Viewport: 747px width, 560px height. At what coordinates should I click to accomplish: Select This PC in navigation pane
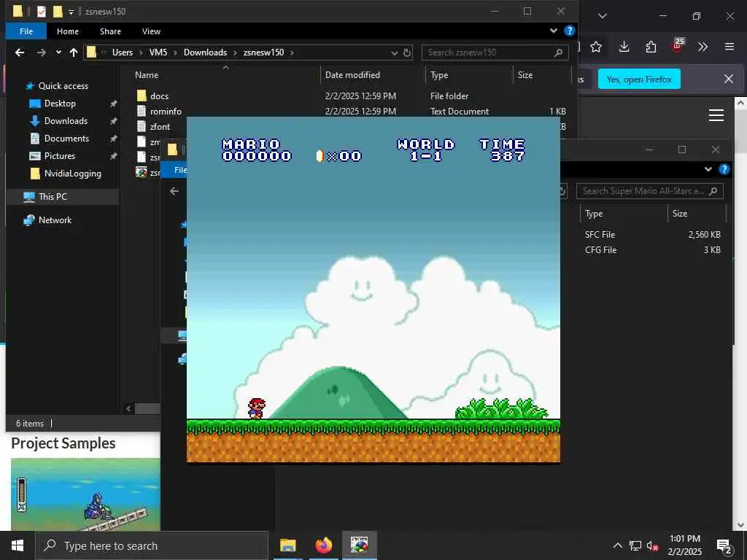click(53, 197)
